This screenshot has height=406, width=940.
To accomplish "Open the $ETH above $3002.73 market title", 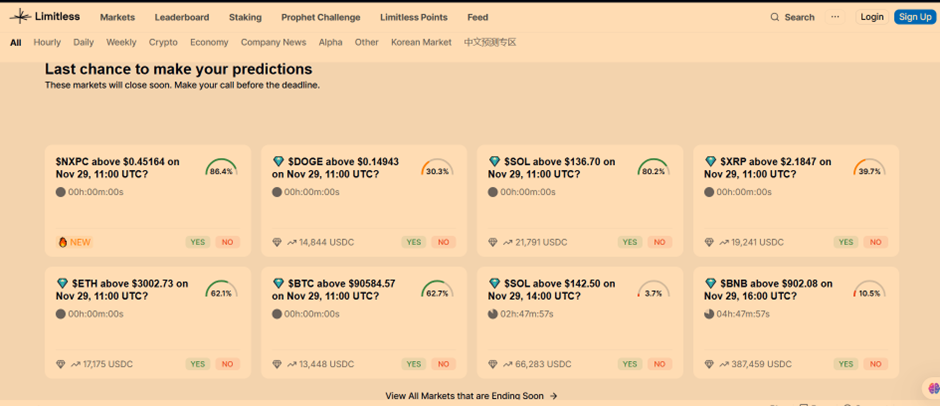I will point(122,290).
